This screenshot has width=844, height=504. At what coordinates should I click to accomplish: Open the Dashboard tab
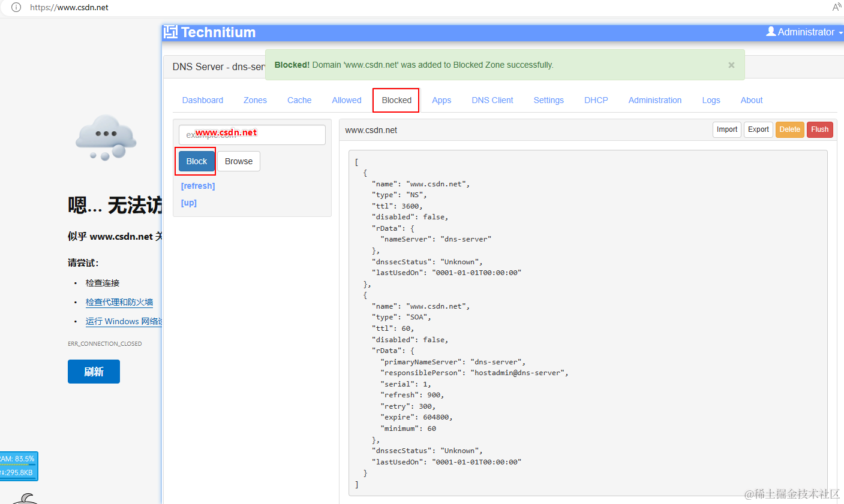(x=203, y=100)
